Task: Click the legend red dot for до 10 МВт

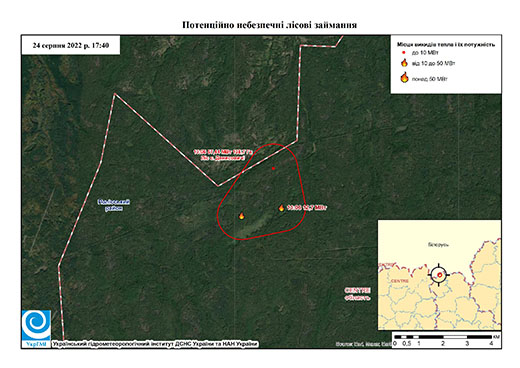Action: click(404, 53)
